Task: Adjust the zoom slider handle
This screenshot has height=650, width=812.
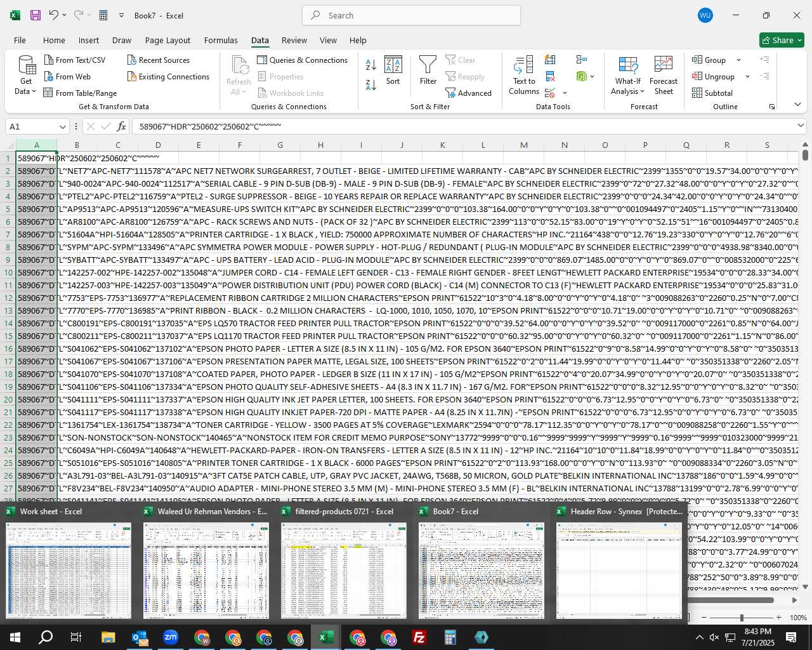Action: (x=742, y=618)
